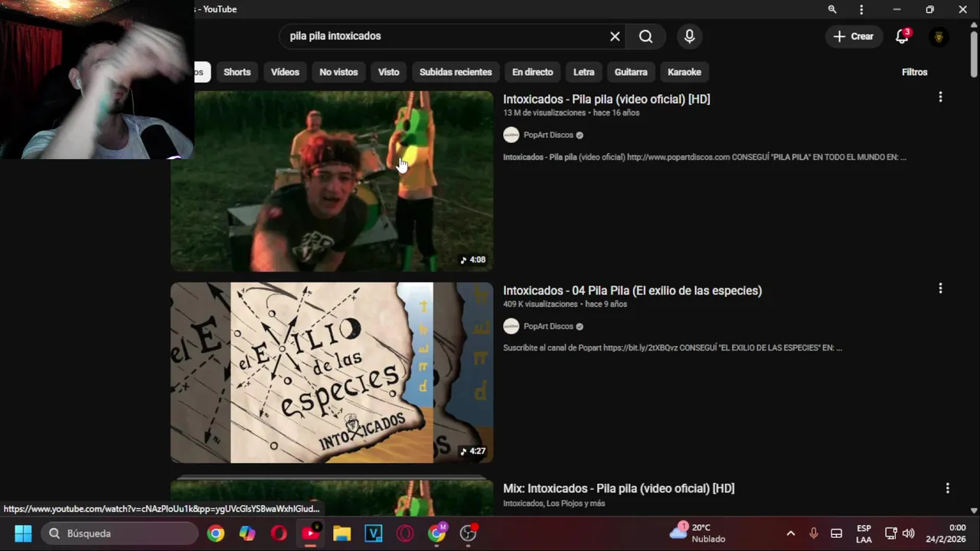
Task: Open the Filtros search filters
Action: coord(914,72)
